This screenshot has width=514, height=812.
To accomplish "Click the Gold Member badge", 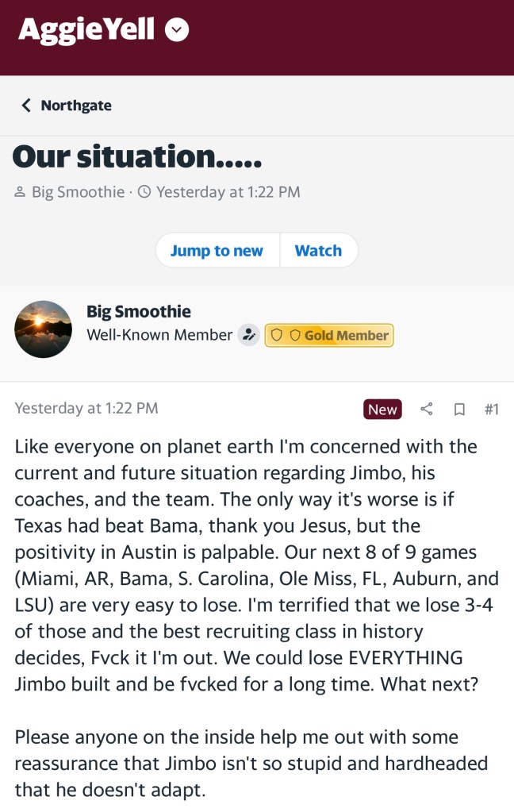I will 329,335.
